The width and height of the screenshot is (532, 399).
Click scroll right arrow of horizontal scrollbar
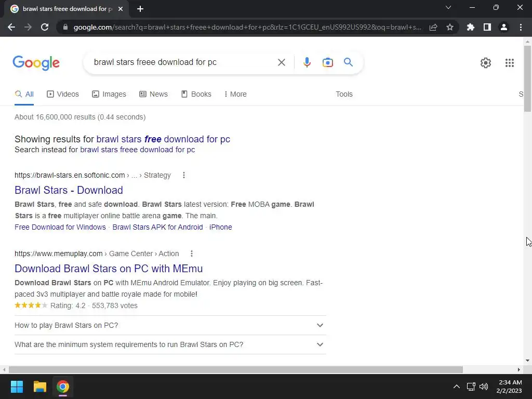pyautogui.click(x=519, y=369)
